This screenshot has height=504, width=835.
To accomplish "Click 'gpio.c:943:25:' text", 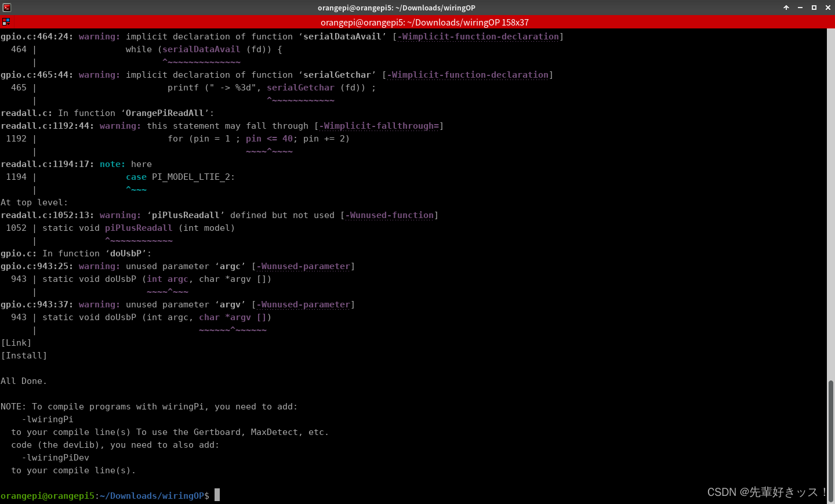I will [37, 266].
